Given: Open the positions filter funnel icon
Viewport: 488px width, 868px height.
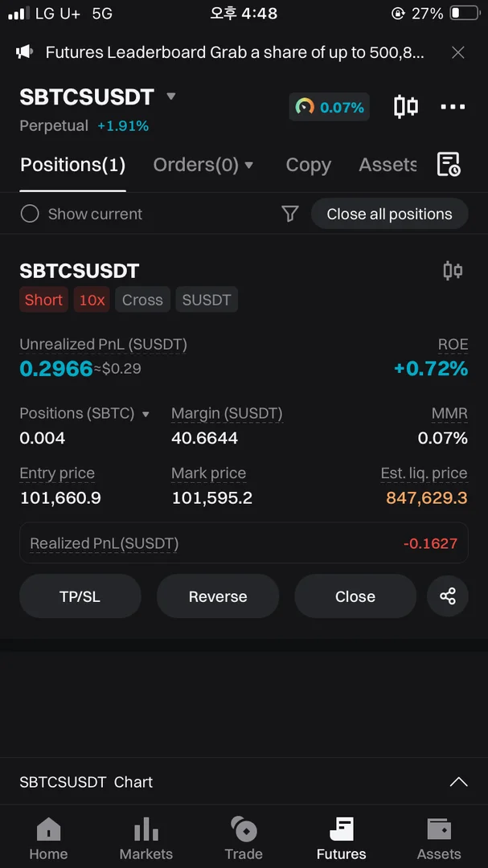Looking at the screenshot, I should coord(290,214).
